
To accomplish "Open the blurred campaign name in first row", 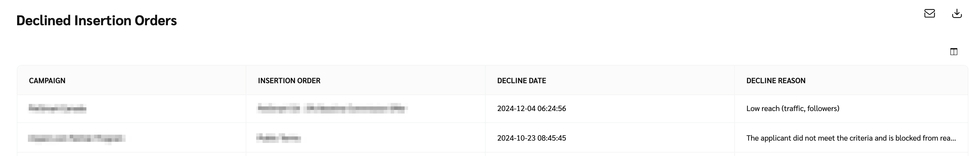I will point(58,108).
